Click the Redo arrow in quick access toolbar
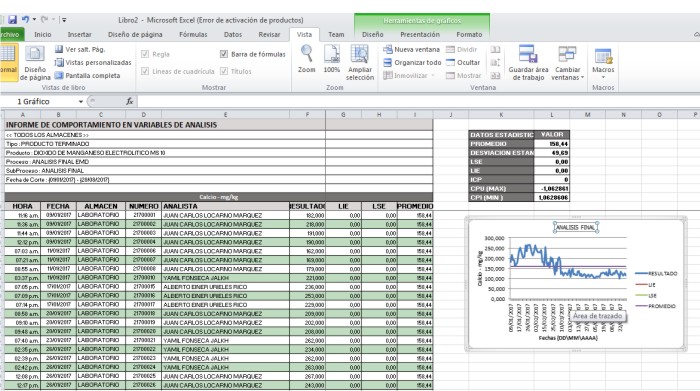700x391 pixels. point(44,20)
